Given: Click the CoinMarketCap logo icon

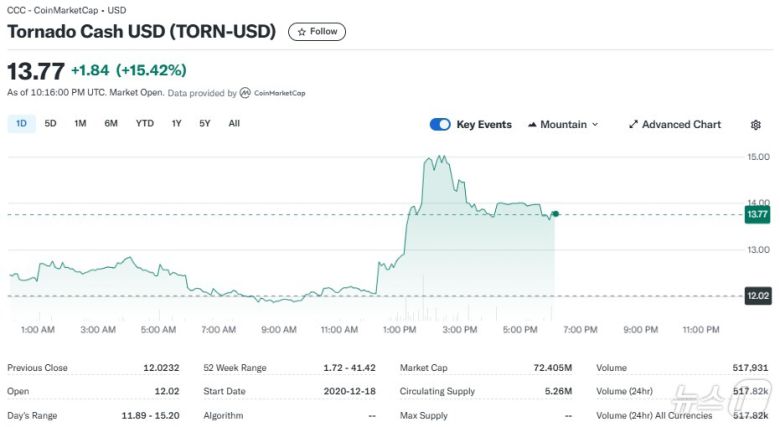Looking at the screenshot, I should pyautogui.click(x=245, y=93).
